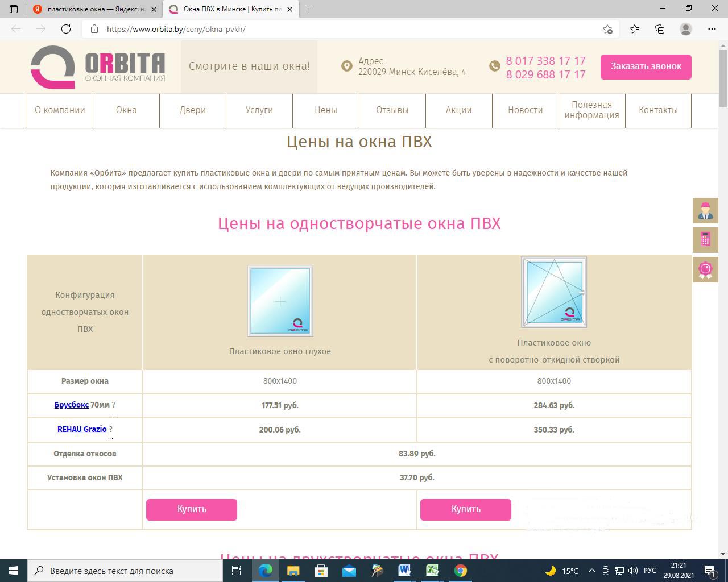The height and width of the screenshot is (582, 728).
Task: Open the 'Цены' navigation menu item
Action: click(326, 110)
